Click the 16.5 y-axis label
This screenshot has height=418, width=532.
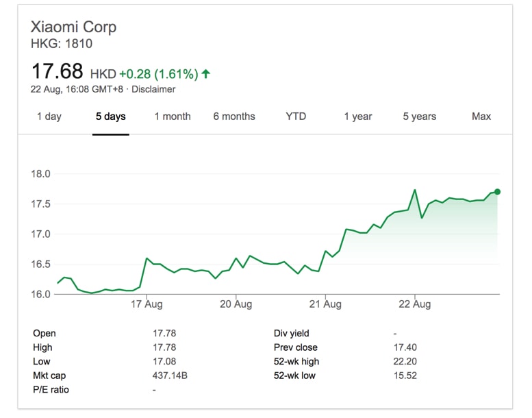[40, 265]
